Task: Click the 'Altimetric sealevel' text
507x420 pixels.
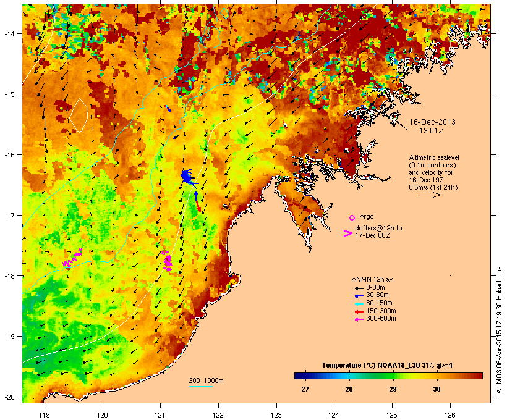Action: point(434,157)
